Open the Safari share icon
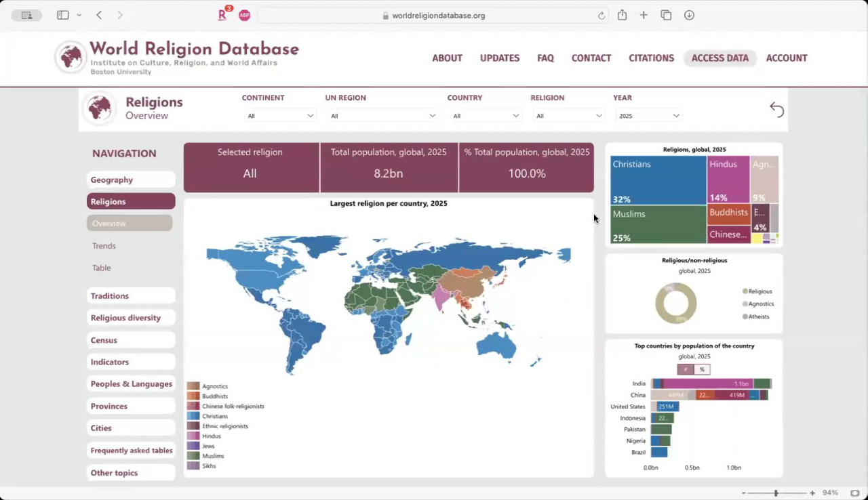Viewport: 868px width, 500px height. [622, 15]
